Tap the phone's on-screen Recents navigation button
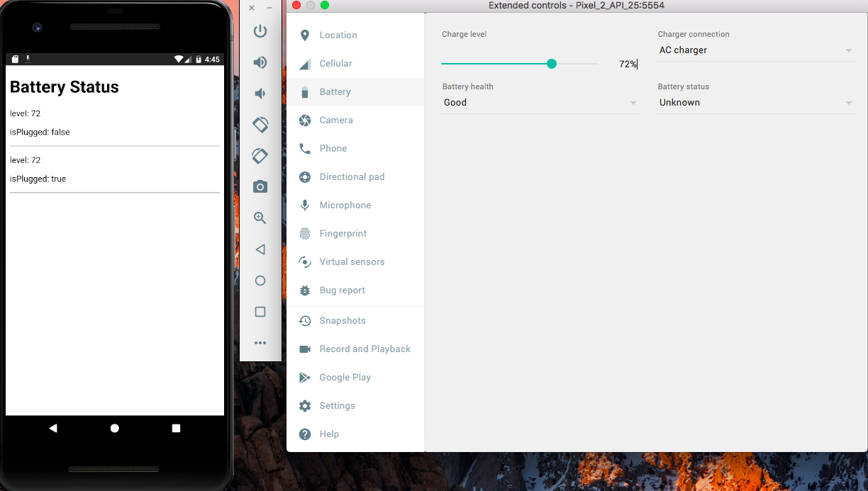 point(176,428)
